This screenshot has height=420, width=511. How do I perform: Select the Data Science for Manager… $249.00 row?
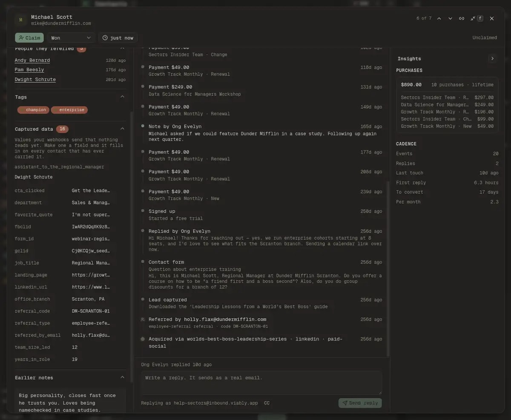click(447, 105)
